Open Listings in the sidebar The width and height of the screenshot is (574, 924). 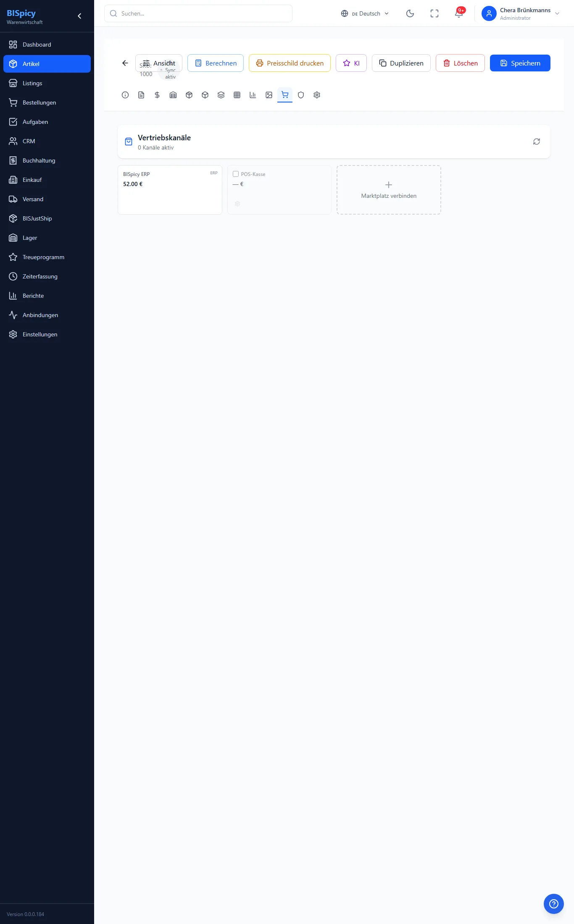point(47,83)
